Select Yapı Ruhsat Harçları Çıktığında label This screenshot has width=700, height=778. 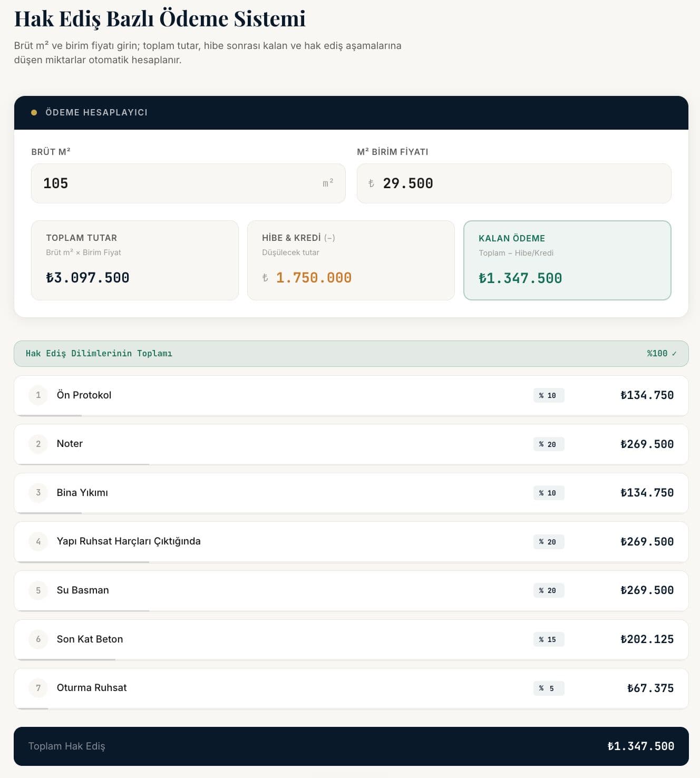[x=129, y=541]
